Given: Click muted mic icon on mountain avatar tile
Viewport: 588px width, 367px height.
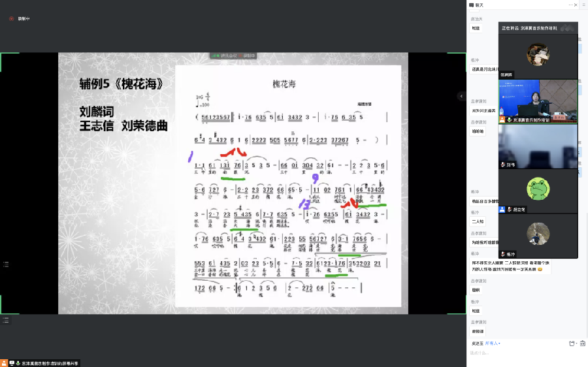Looking at the screenshot, I should (503, 254).
